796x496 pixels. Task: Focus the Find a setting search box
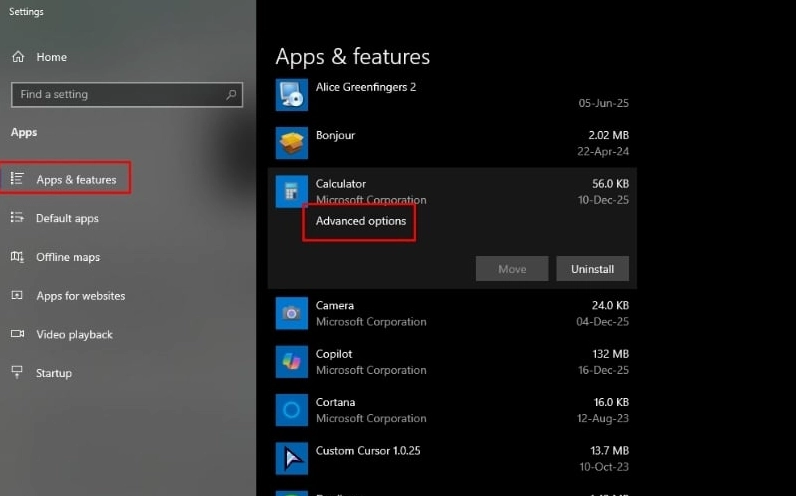127,94
